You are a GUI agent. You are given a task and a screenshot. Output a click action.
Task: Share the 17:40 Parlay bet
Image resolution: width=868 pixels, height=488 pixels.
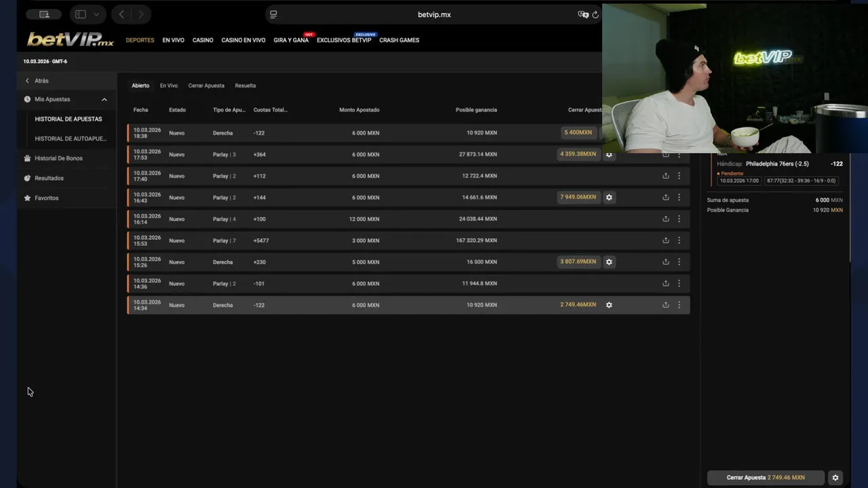pos(665,176)
